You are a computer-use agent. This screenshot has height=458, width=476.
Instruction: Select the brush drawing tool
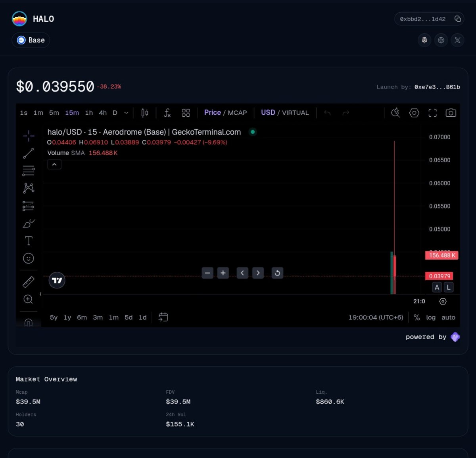pyautogui.click(x=29, y=223)
